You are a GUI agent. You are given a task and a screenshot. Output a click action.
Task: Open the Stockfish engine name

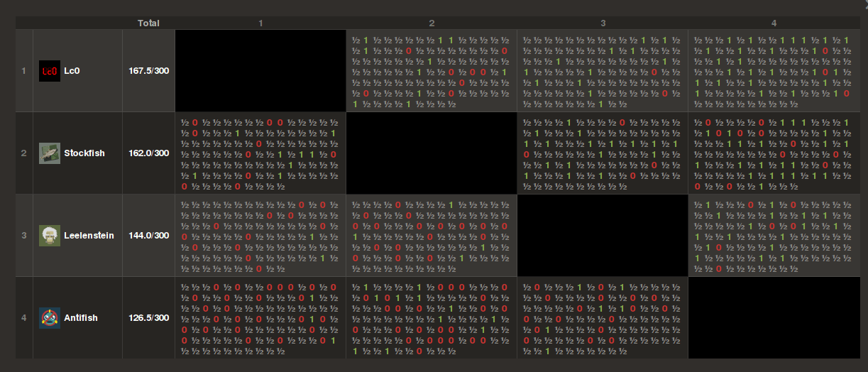[84, 153]
